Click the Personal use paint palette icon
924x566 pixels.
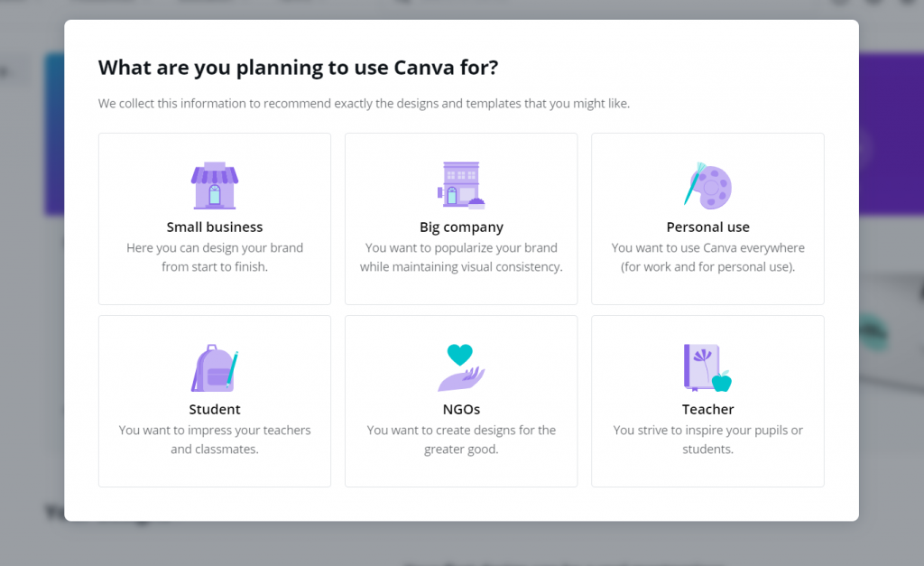[707, 186]
